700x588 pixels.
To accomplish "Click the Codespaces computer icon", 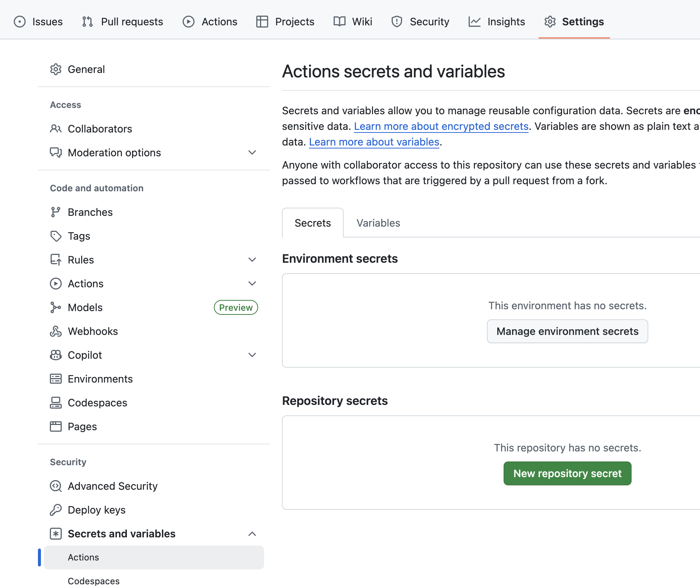I will click(56, 403).
